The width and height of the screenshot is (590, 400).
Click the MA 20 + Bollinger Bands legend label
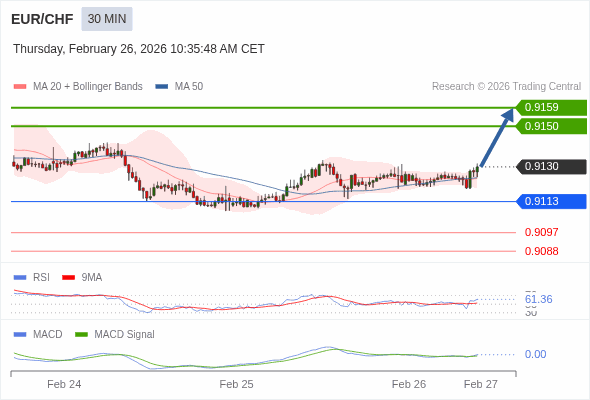[88, 87]
